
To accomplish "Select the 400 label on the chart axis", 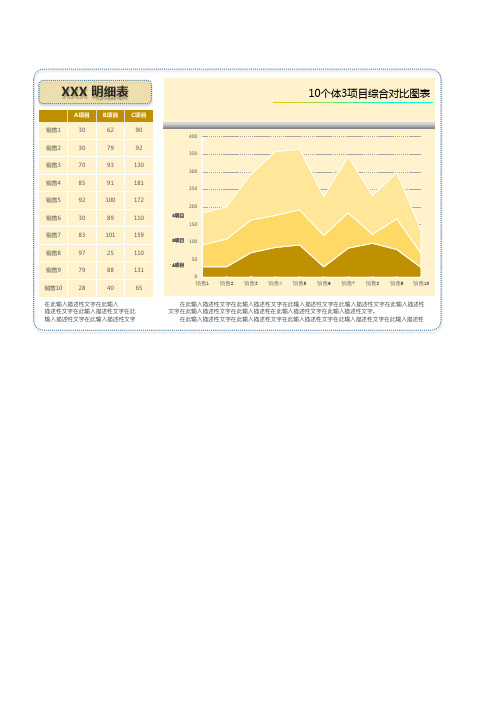I will pyautogui.click(x=193, y=137).
